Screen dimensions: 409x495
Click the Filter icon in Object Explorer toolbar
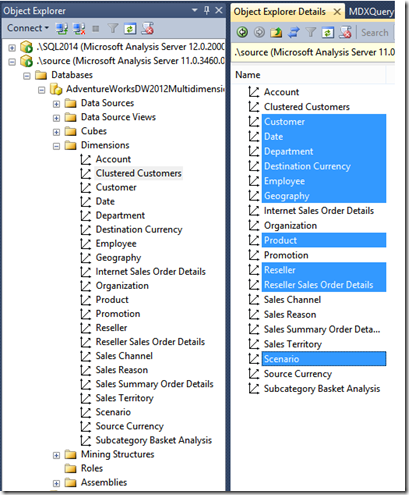(113, 29)
